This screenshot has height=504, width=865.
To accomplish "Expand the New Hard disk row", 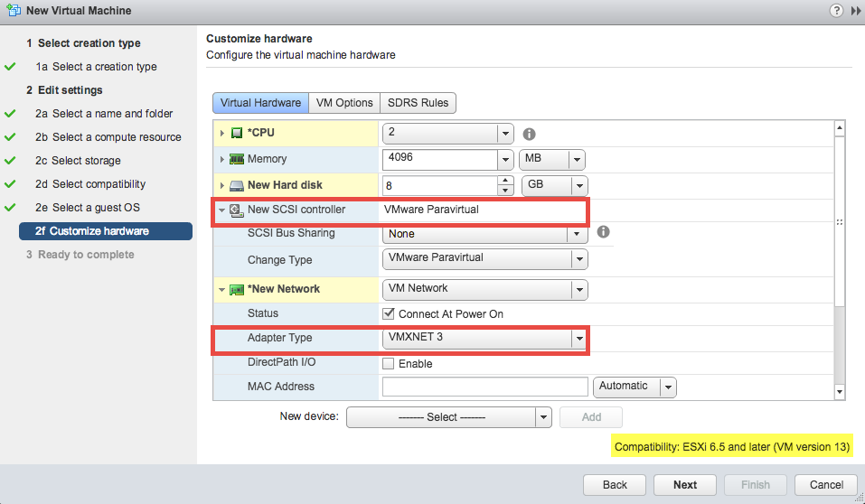I will [x=221, y=185].
